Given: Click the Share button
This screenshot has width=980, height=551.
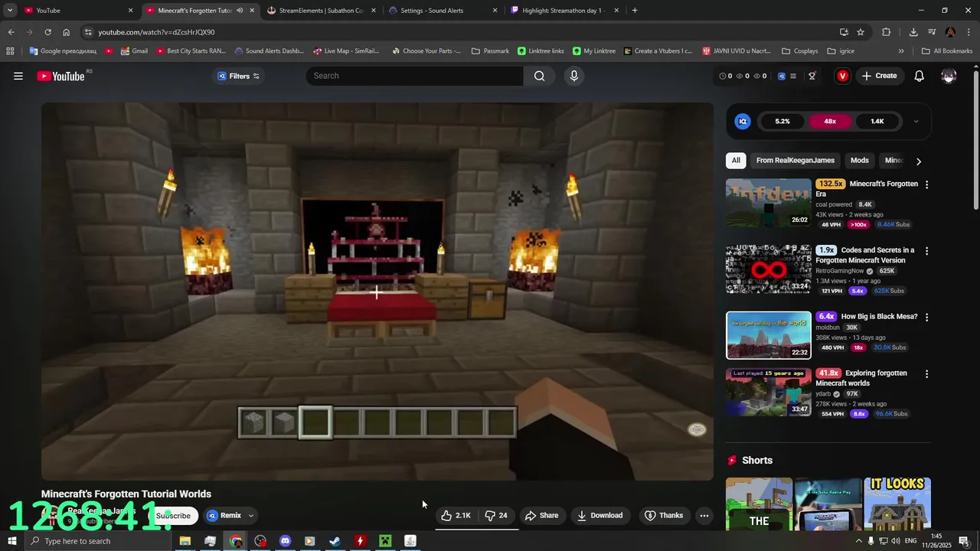Looking at the screenshot, I should [541, 515].
